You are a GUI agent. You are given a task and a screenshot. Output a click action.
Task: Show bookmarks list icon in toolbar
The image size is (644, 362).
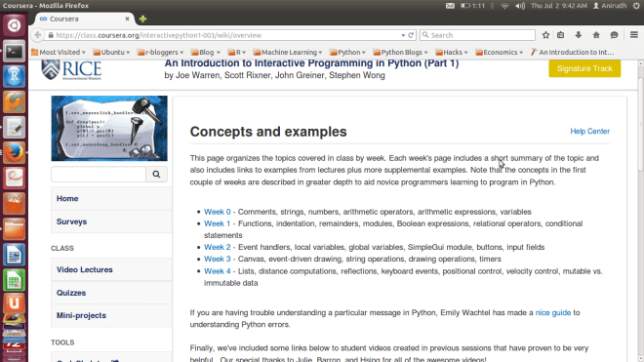point(561,35)
